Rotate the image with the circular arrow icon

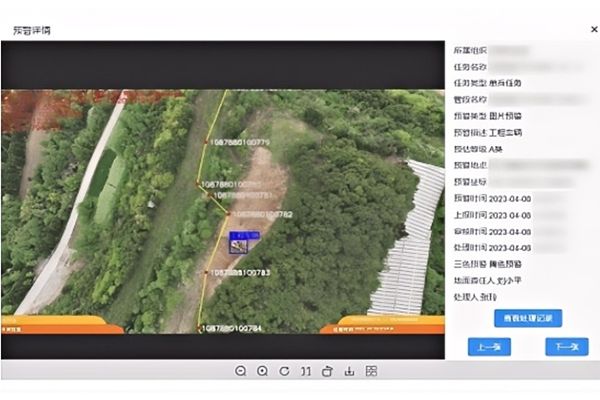[x=284, y=371]
